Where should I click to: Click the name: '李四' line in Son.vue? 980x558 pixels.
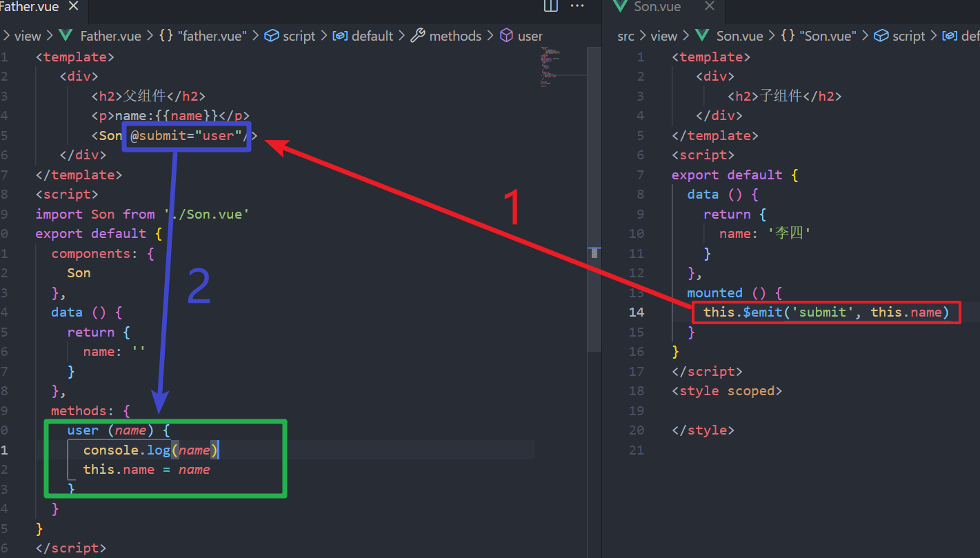point(765,234)
